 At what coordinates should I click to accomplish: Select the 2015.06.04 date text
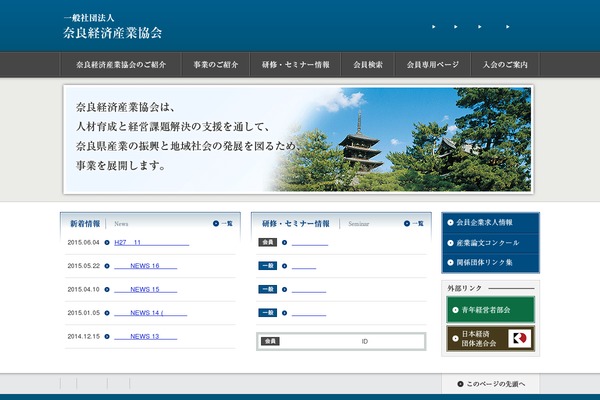[x=83, y=242]
